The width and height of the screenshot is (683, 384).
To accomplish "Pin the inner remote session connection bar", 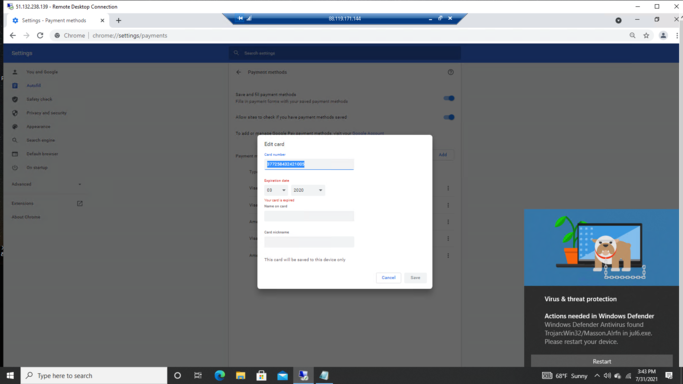I will click(240, 18).
